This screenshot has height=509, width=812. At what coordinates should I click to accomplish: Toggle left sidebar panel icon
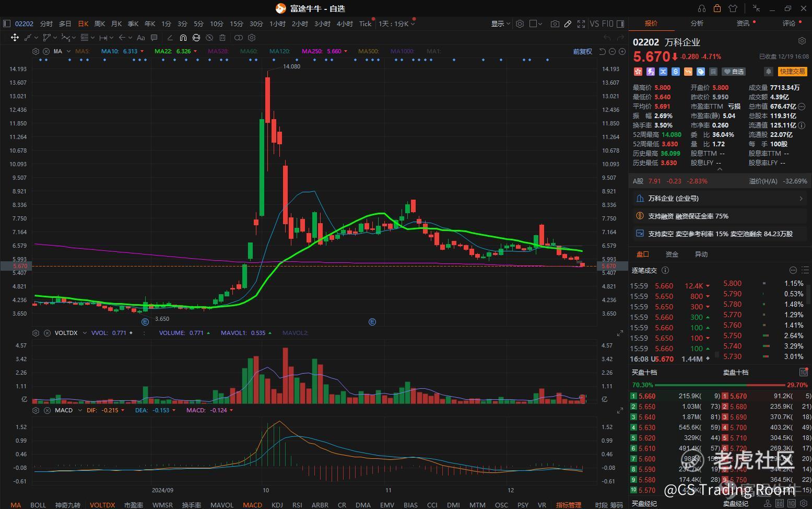pos(7,24)
